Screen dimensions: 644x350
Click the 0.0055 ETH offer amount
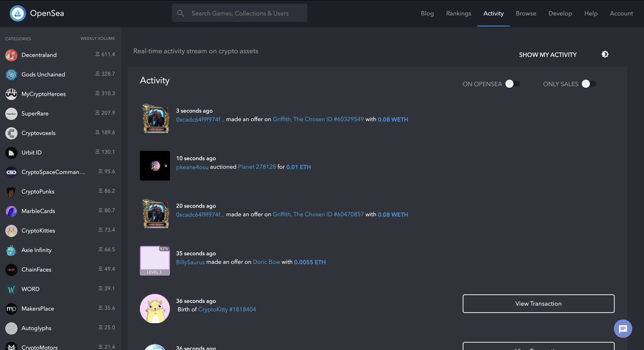(x=310, y=262)
